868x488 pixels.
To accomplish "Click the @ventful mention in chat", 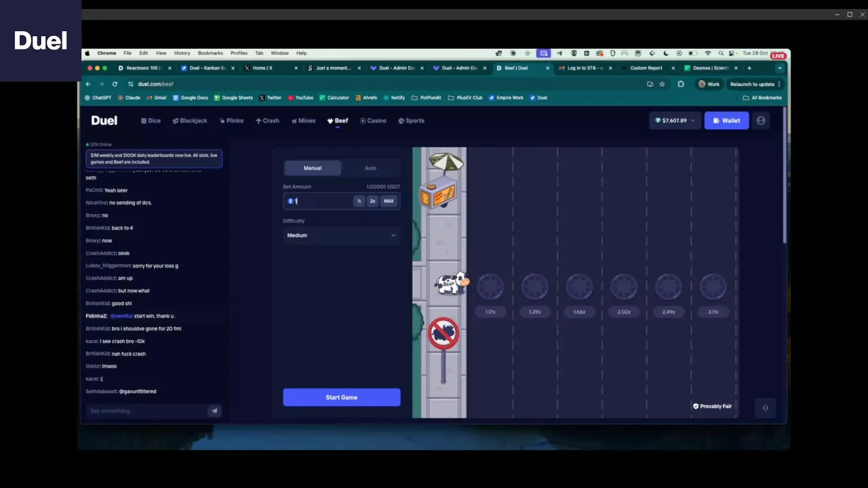I will tap(121, 316).
